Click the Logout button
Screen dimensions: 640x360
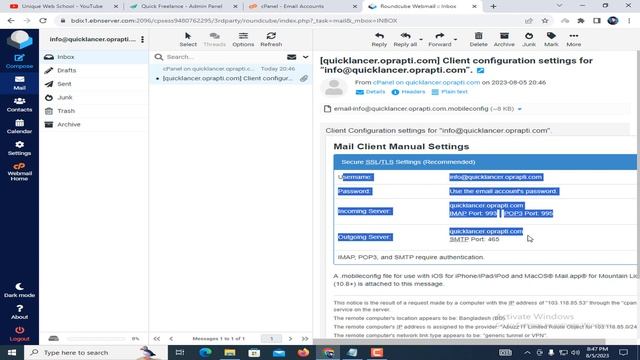[19, 334]
